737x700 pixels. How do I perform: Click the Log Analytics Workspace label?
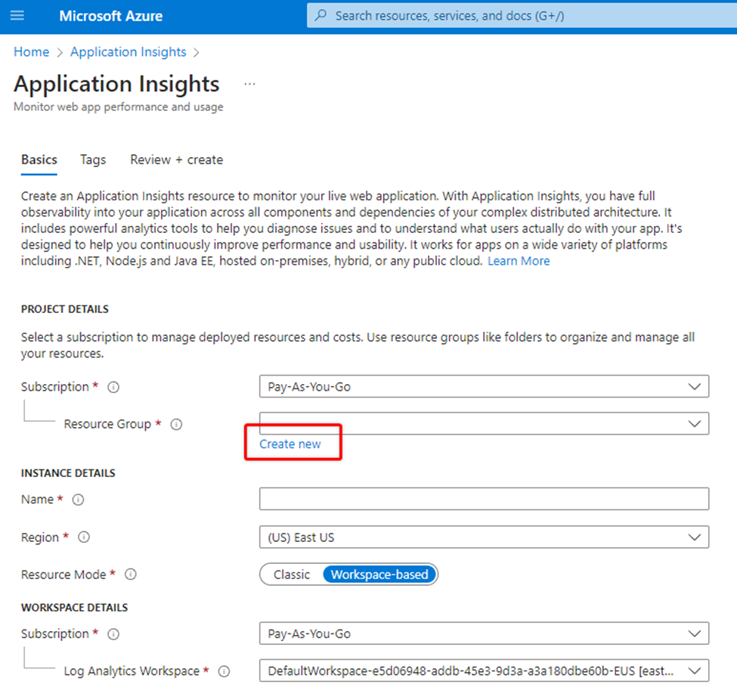132,671
